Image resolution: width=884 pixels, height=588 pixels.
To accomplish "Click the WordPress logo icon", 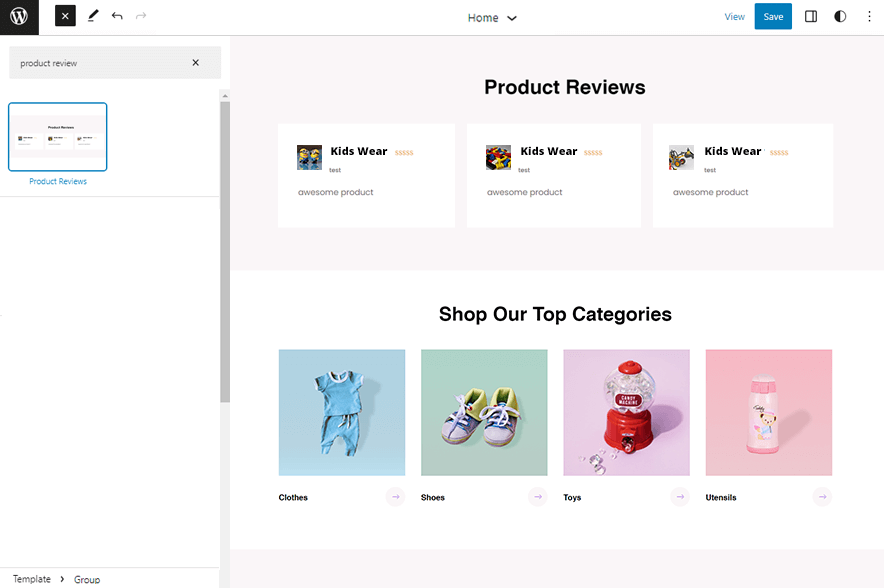I will click(17, 17).
